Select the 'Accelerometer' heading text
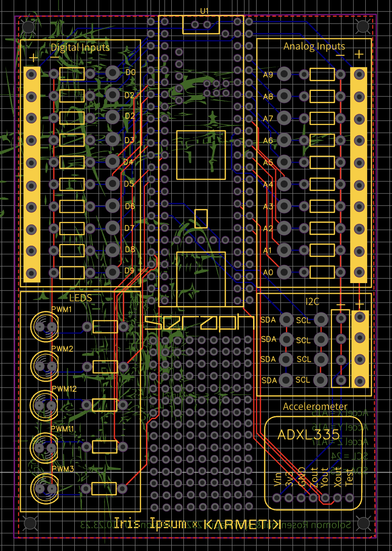 click(315, 406)
